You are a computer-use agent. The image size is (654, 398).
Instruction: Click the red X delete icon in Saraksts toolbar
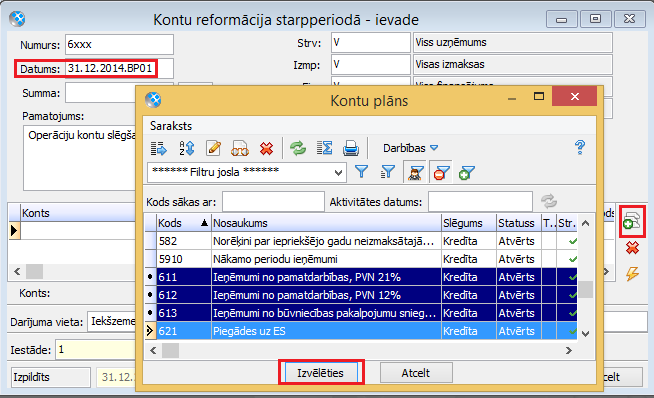(266, 148)
